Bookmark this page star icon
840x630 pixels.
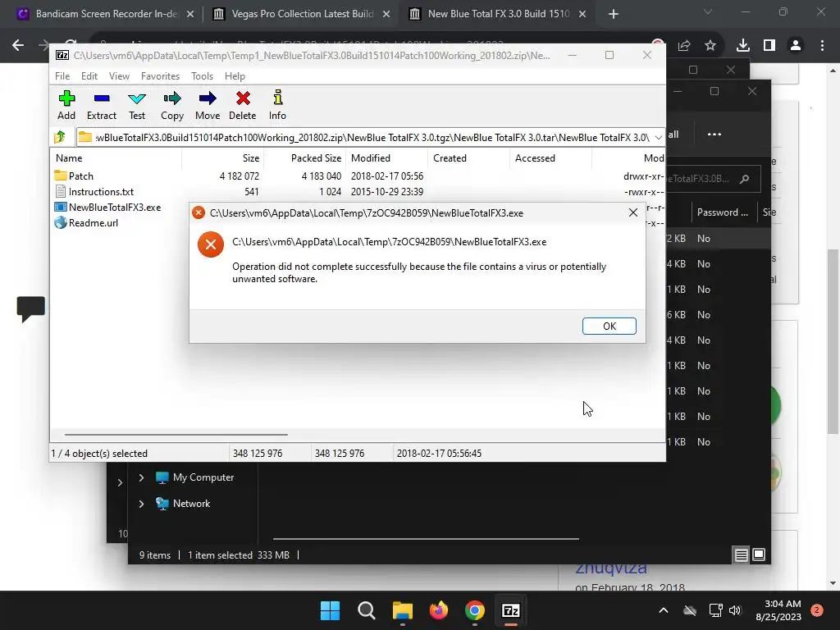pos(710,46)
